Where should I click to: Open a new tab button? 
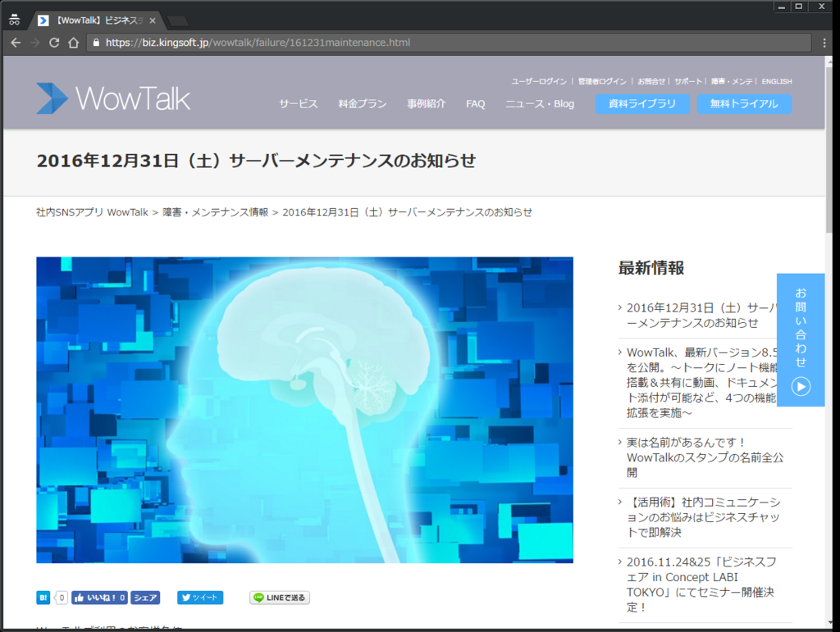coord(178,20)
